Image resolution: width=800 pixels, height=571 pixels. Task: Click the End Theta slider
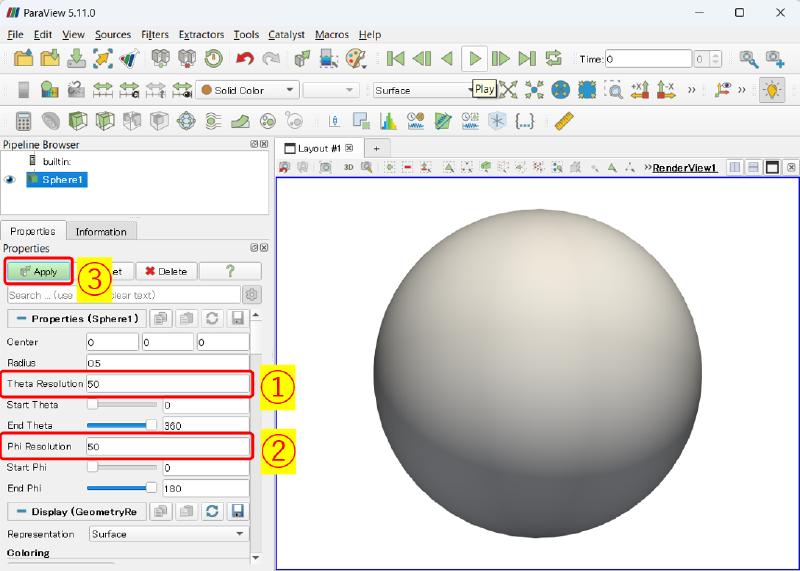[122, 425]
